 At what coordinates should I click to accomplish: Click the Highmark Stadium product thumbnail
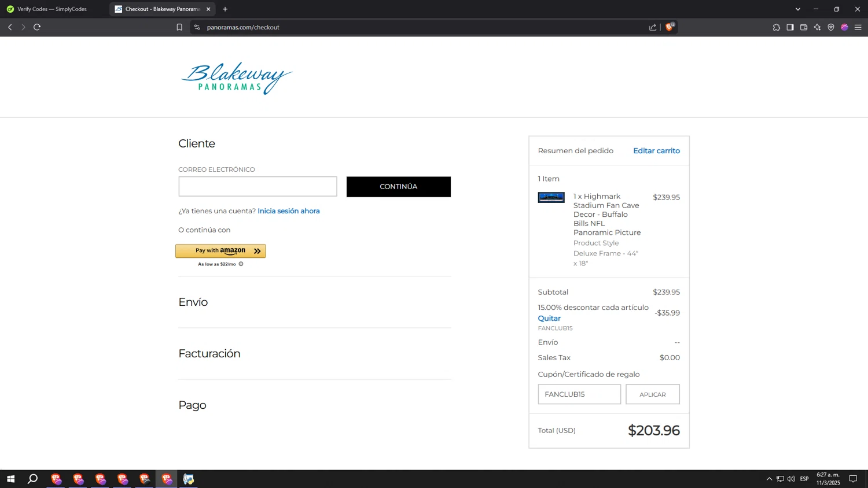pyautogui.click(x=551, y=198)
